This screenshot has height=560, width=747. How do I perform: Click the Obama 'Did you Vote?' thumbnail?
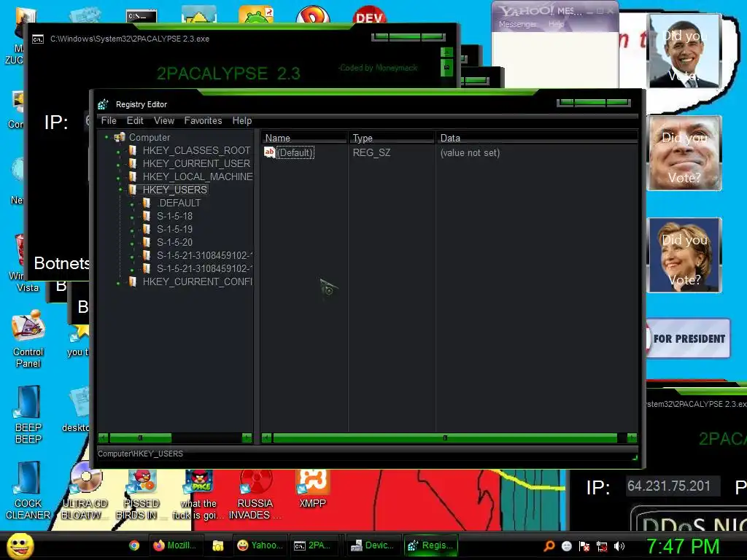tap(684, 51)
